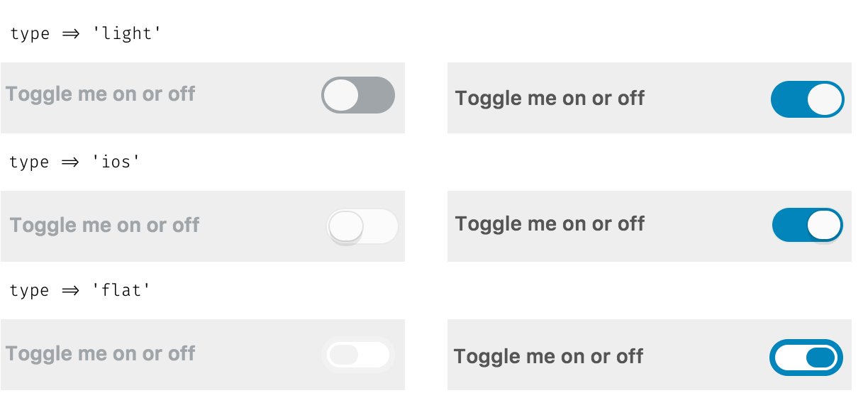Click the blue pill knob inside the flat switch
Screen dimensions: 868x393
point(820,358)
